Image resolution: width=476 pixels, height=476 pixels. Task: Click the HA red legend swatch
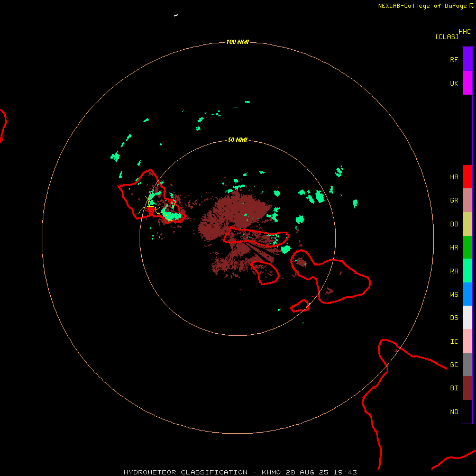(467, 177)
